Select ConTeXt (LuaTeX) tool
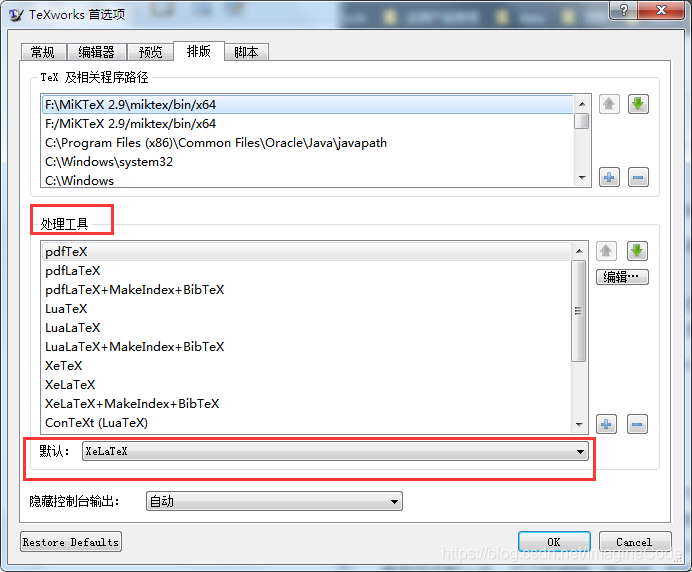The image size is (692, 572). 307,422
